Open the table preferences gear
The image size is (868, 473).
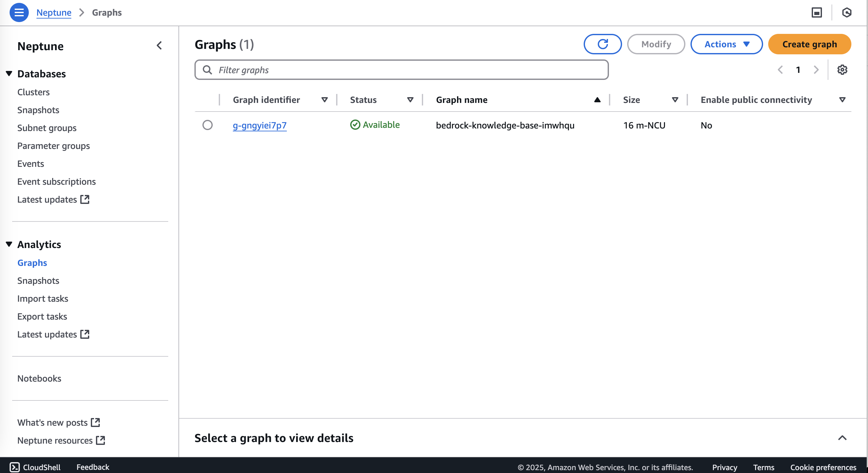pos(842,70)
